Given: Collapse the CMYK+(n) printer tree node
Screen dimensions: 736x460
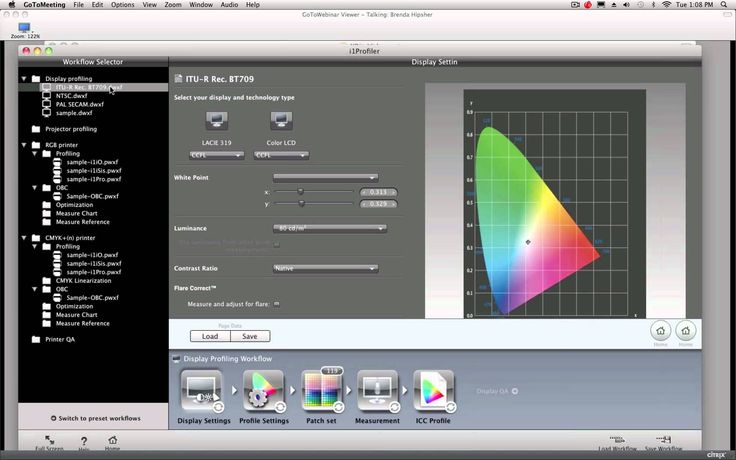Looking at the screenshot, I should (24, 238).
